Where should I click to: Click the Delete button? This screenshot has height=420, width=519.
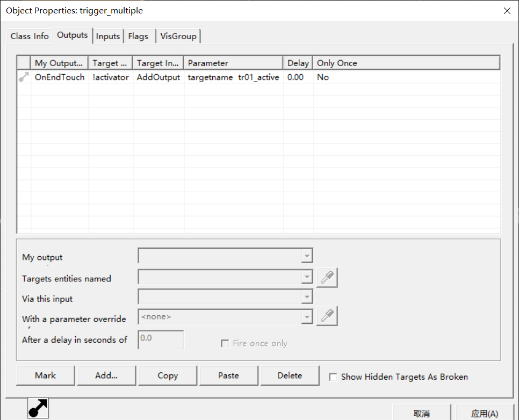[x=290, y=375]
